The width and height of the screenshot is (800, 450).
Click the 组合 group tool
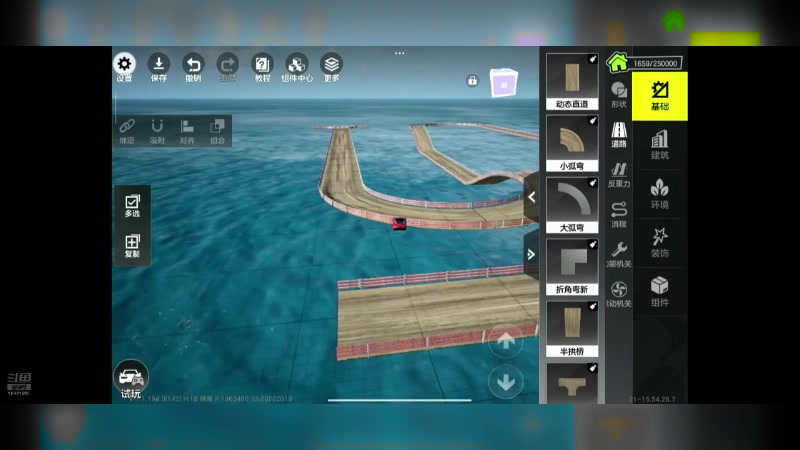click(217, 131)
